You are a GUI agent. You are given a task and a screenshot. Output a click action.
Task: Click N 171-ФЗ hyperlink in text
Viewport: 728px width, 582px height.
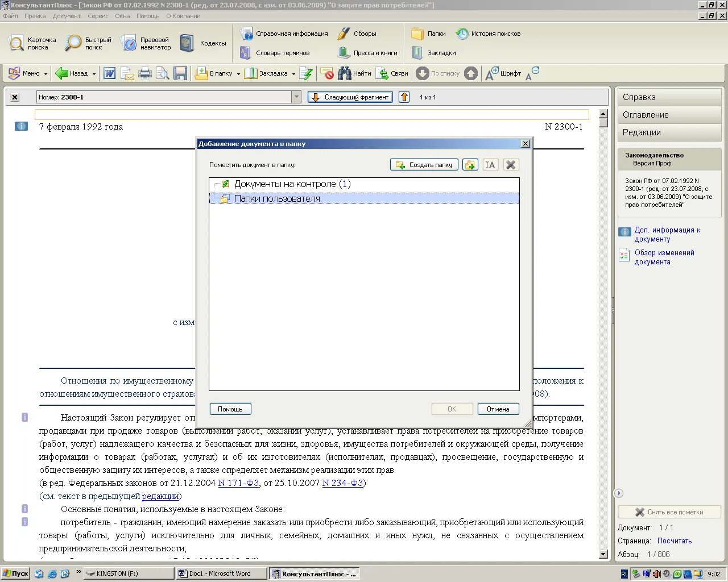(x=238, y=483)
